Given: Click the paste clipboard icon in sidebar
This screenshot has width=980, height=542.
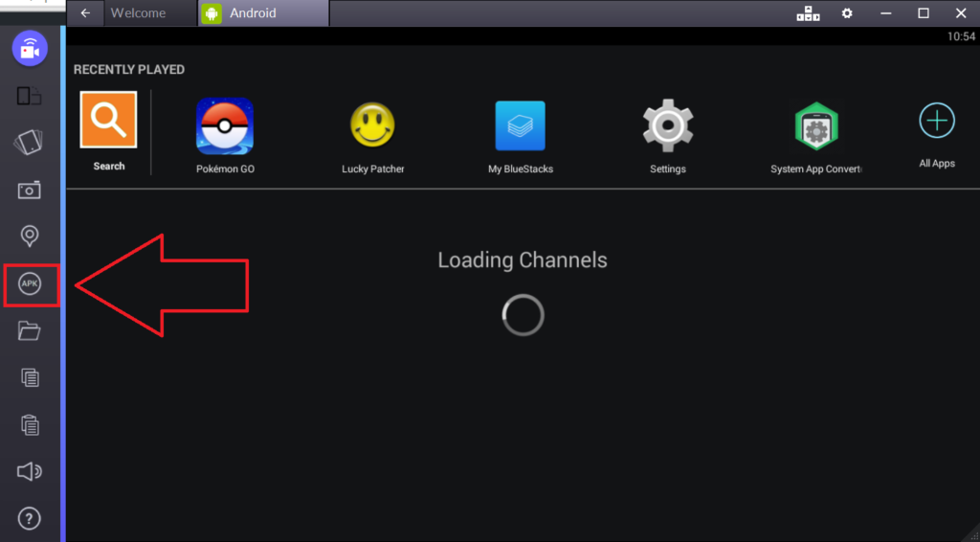Looking at the screenshot, I should pyautogui.click(x=30, y=424).
